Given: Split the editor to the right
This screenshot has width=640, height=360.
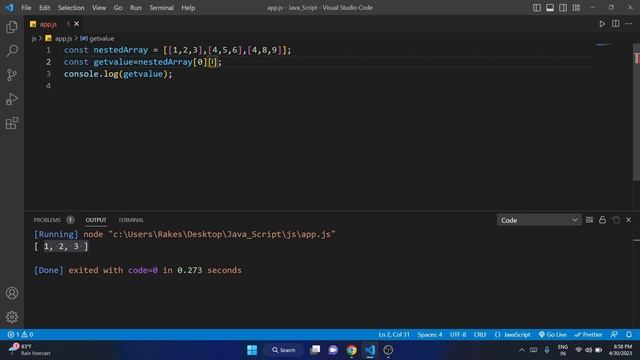Looking at the screenshot, I should (616, 24).
